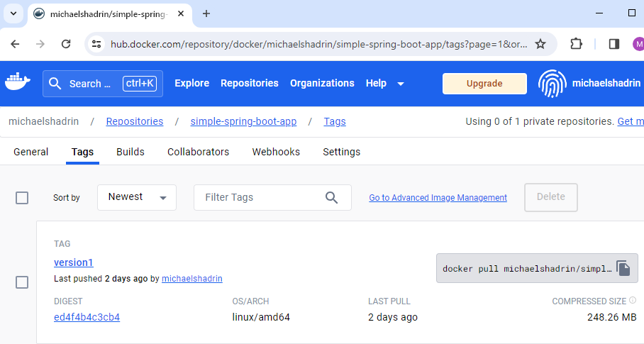Click the browser reload button
The height and width of the screenshot is (344, 644).
66,44
